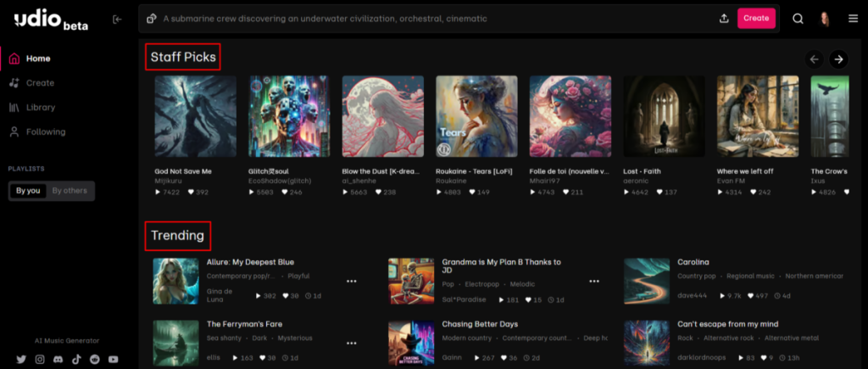Open Udio's Twitter page icon
868x369 pixels.
pos(21,359)
